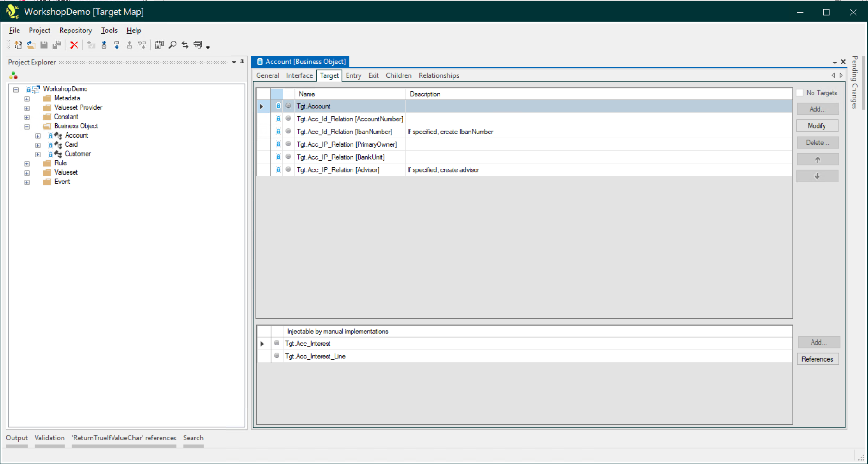This screenshot has width=868, height=464.
Task: Open the Repository menu
Action: [75, 31]
